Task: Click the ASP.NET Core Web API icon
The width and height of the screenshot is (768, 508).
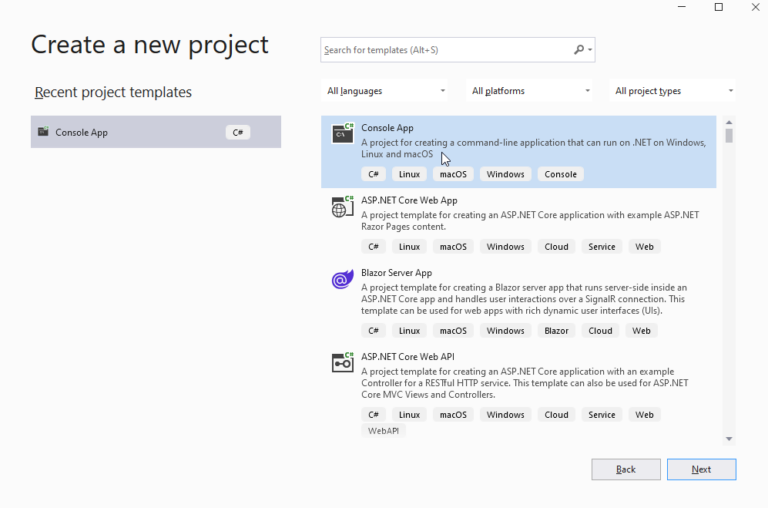Action: click(x=343, y=362)
